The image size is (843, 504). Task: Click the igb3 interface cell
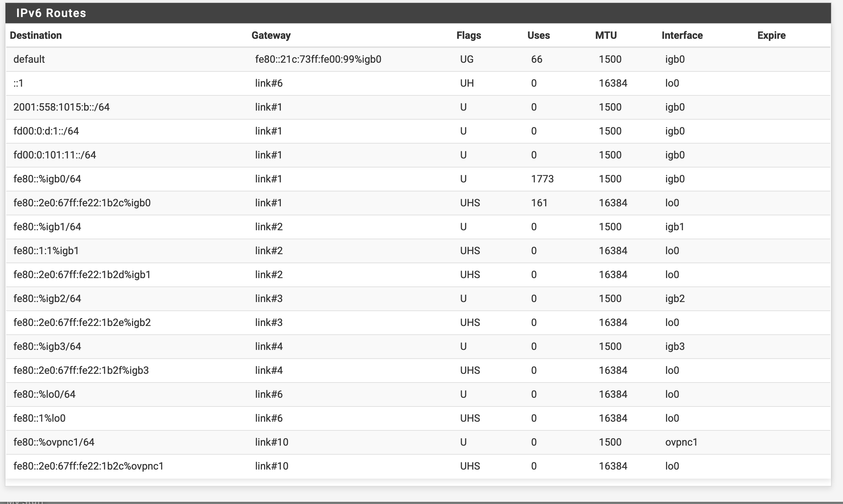675,346
